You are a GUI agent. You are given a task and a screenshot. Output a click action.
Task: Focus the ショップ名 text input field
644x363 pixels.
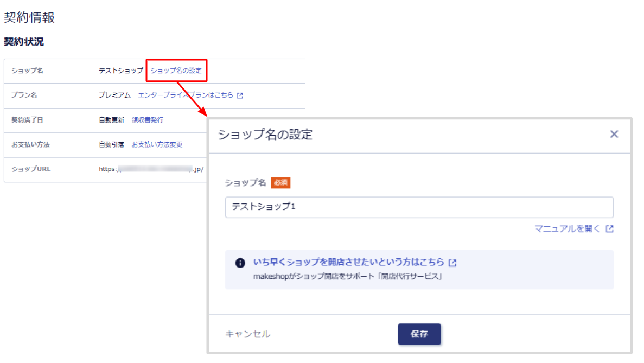tap(419, 207)
